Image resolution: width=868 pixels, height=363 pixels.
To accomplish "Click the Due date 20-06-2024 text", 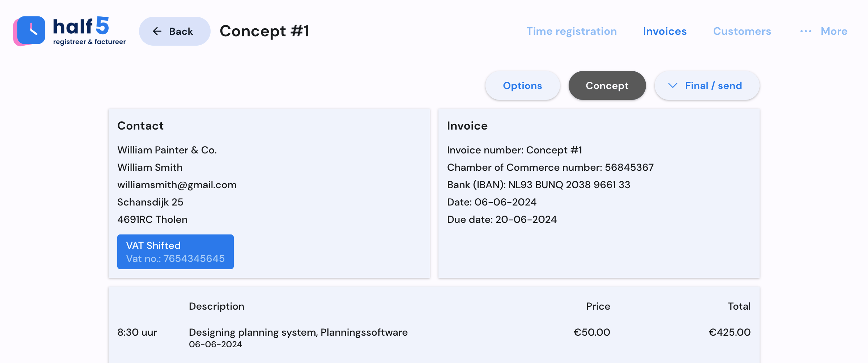I will (502, 219).
